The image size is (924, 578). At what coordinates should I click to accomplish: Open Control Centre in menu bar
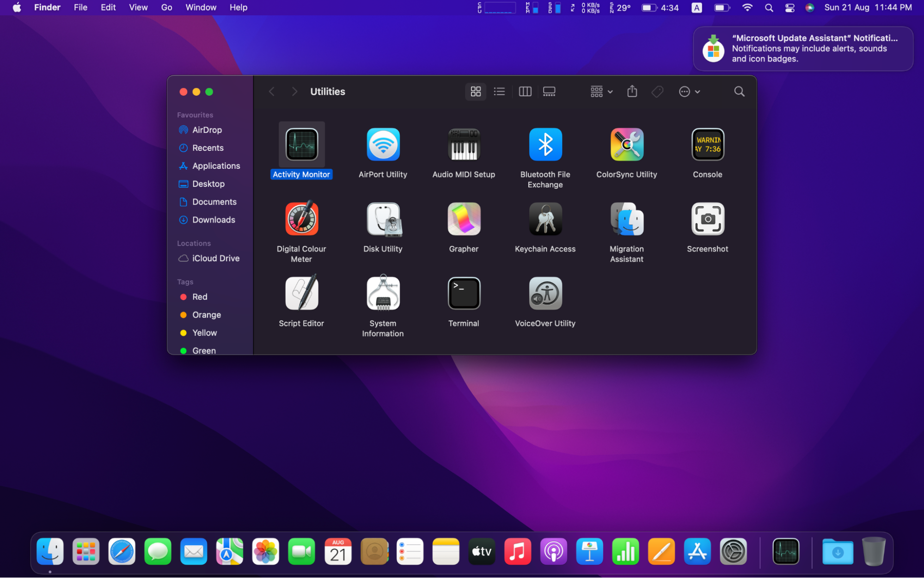(790, 7)
